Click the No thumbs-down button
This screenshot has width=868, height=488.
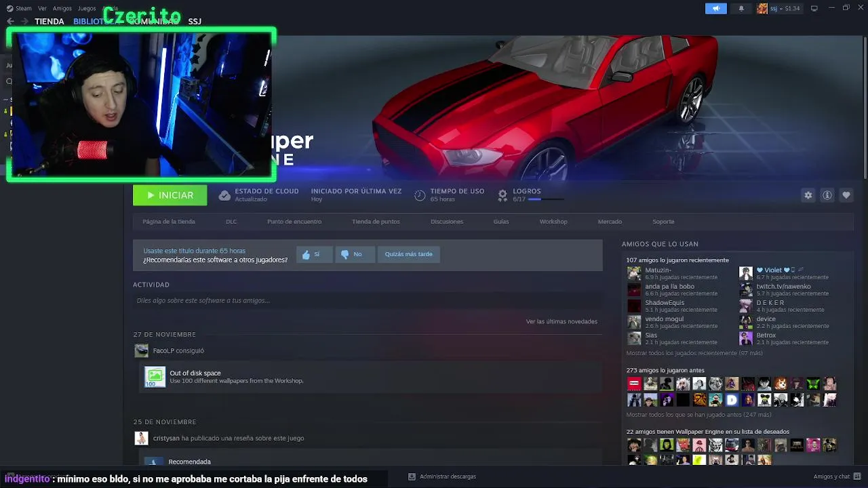[355, 254]
